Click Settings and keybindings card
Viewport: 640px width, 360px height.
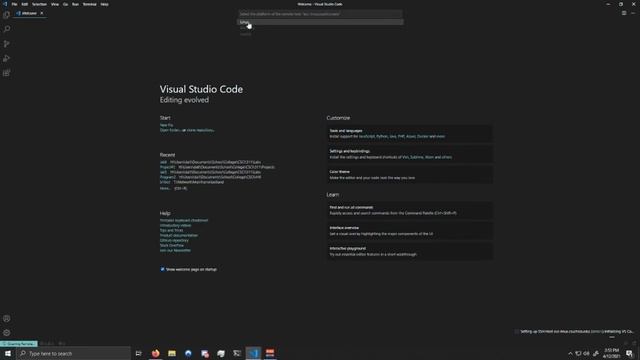pos(409,154)
